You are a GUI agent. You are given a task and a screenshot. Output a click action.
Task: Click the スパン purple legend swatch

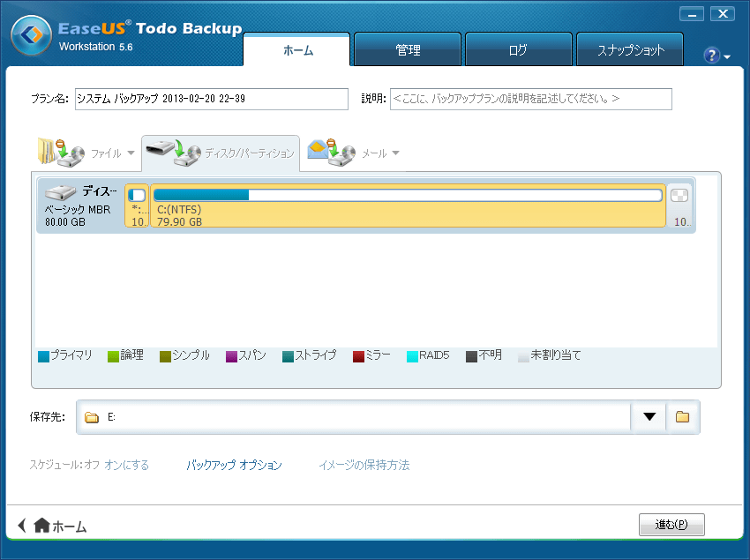coord(231,357)
